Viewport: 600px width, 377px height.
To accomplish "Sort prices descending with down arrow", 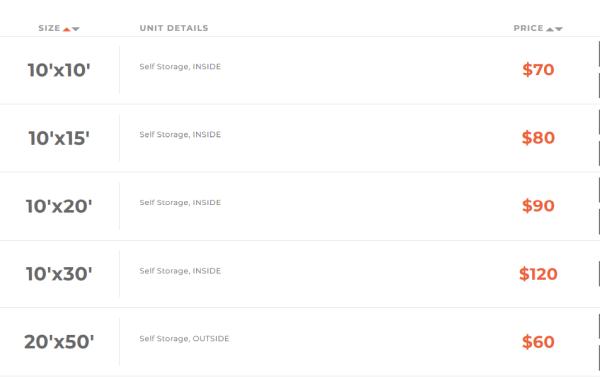I will click(559, 29).
